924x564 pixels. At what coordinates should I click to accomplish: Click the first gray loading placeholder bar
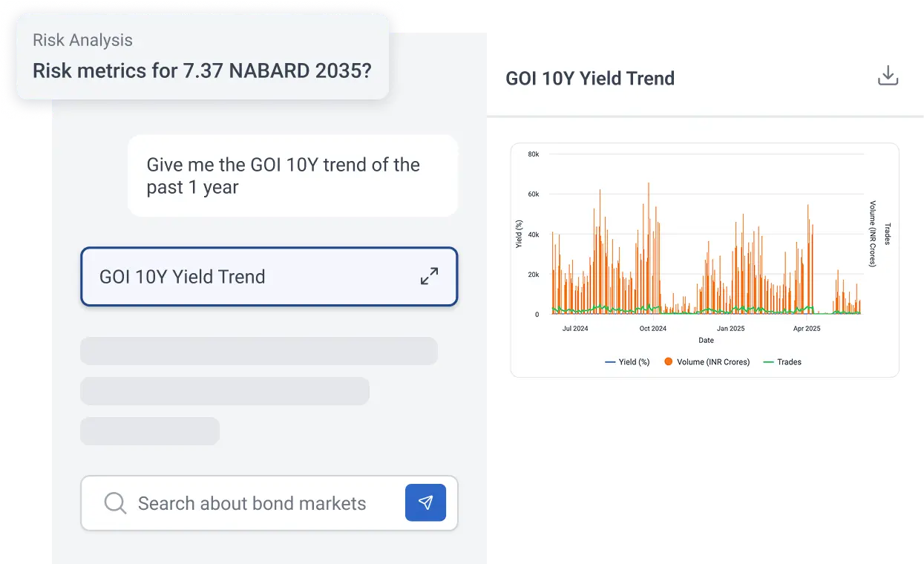258,351
